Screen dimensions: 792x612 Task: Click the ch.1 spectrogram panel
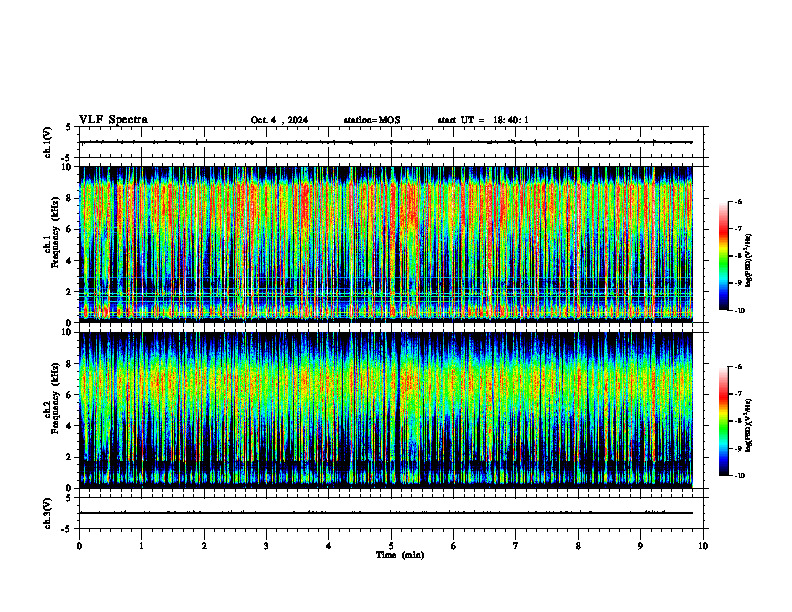click(385, 244)
